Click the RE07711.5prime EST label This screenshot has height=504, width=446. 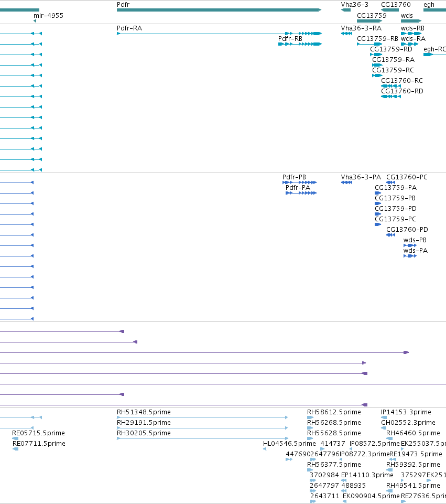coord(39,444)
